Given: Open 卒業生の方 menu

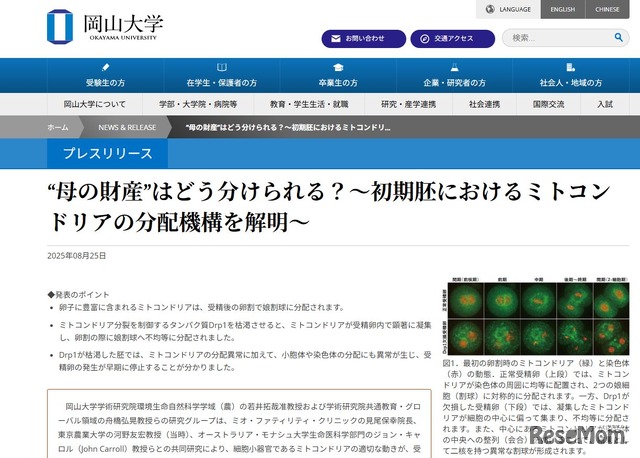Looking at the screenshot, I should click(338, 76).
